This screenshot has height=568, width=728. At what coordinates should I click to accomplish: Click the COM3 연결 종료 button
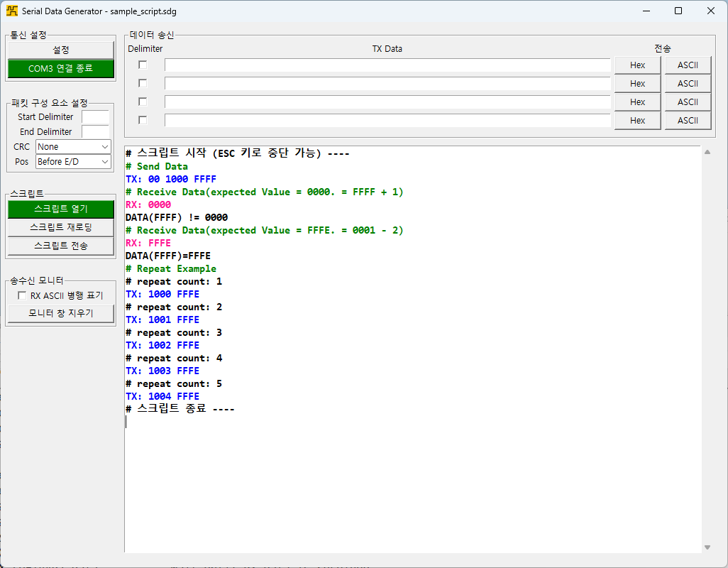point(61,68)
